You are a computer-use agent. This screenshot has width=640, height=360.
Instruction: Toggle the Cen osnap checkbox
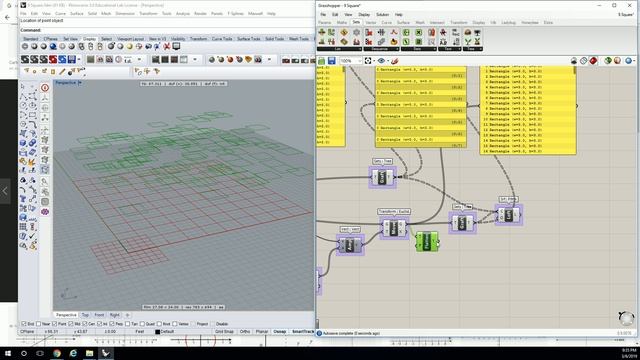(84, 324)
